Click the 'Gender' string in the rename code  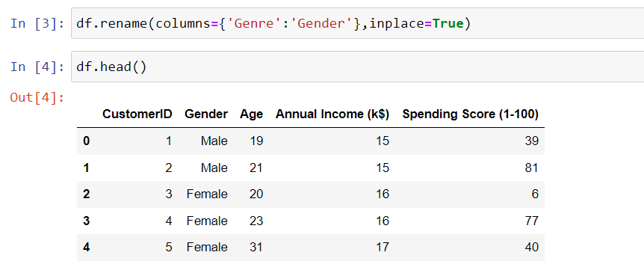tap(323, 23)
